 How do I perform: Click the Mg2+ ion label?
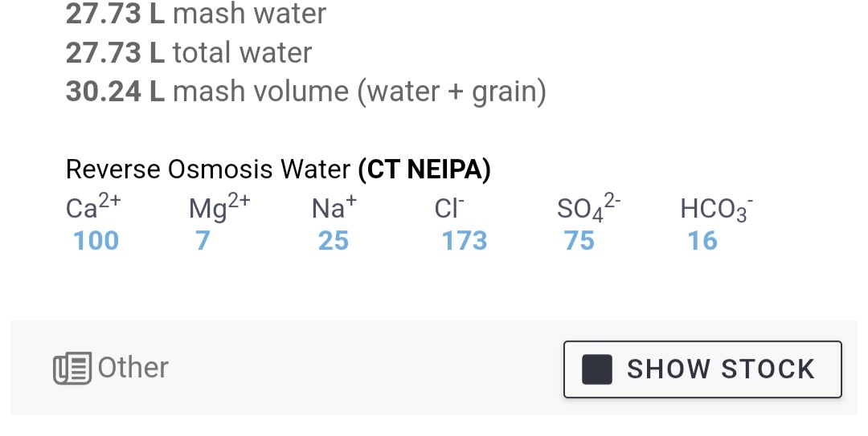[219, 208]
